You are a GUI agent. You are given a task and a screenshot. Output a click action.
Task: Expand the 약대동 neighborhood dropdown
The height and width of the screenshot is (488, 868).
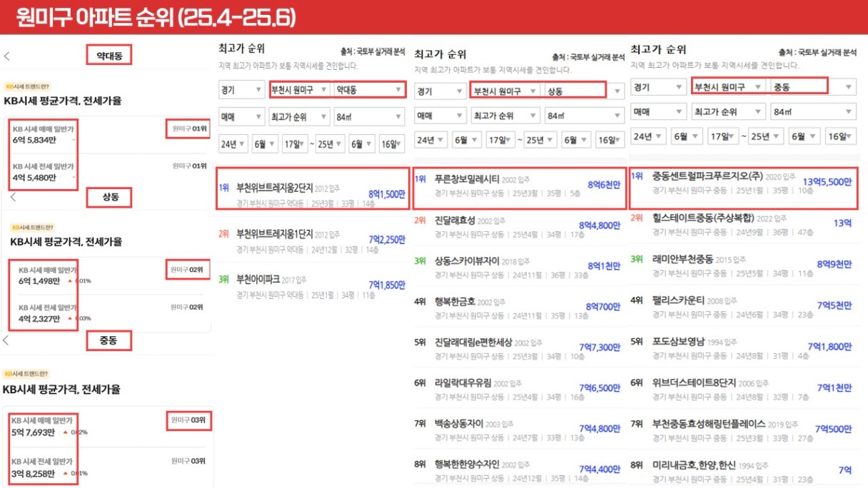[370, 90]
